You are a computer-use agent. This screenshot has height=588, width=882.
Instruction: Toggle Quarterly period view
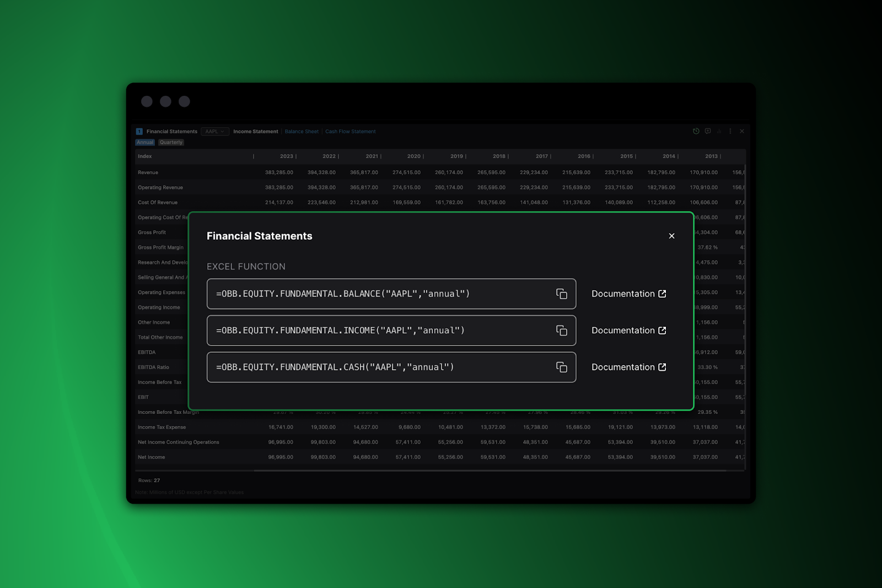(x=171, y=142)
